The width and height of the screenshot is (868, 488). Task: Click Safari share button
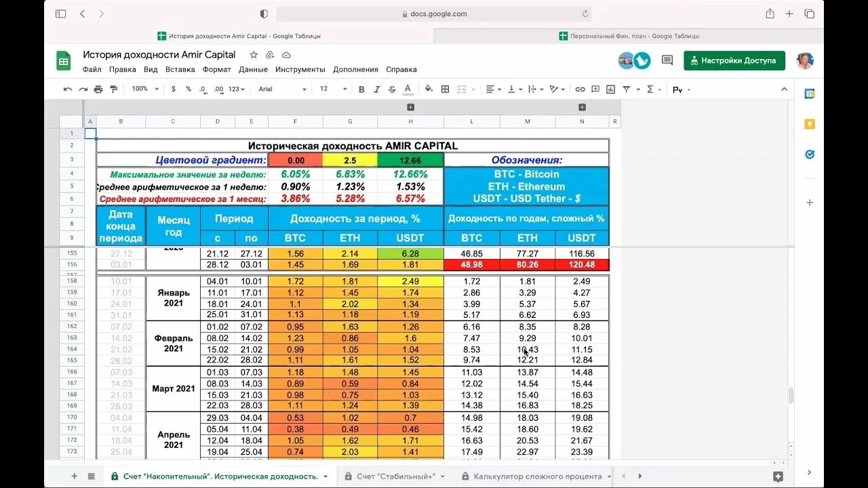pyautogui.click(x=770, y=14)
